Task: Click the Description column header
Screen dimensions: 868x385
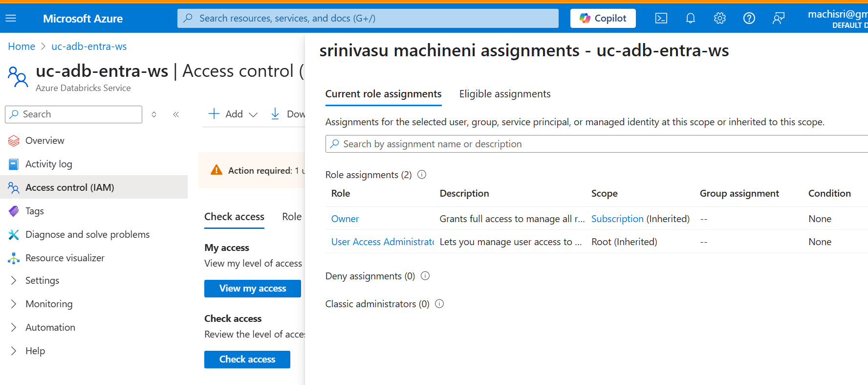Action: [464, 193]
